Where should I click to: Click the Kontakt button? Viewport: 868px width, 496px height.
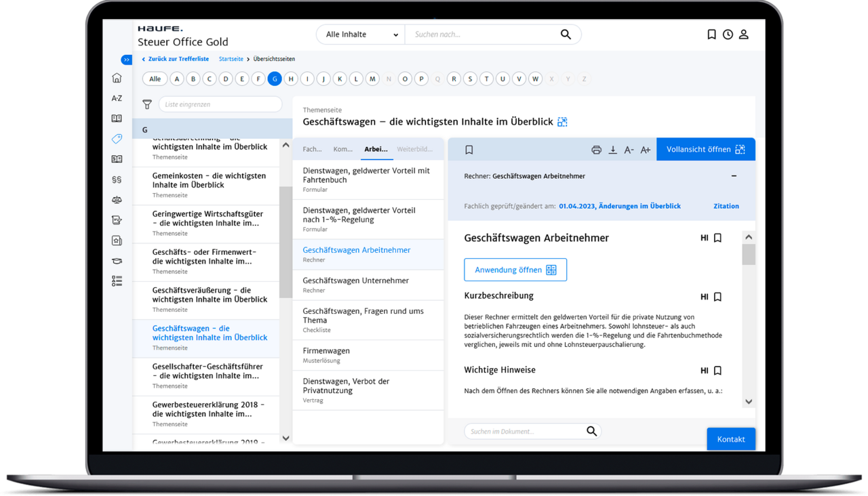point(731,439)
